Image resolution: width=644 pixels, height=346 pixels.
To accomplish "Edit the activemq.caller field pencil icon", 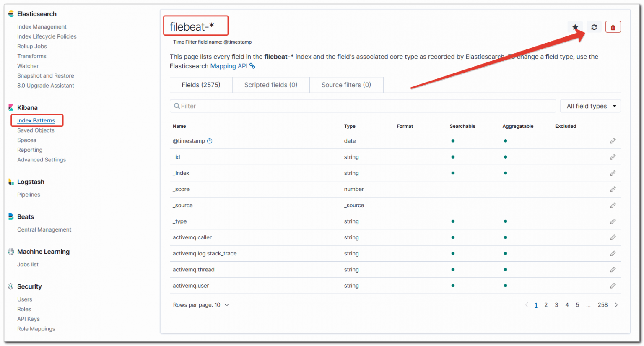I will [x=613, y=237].
